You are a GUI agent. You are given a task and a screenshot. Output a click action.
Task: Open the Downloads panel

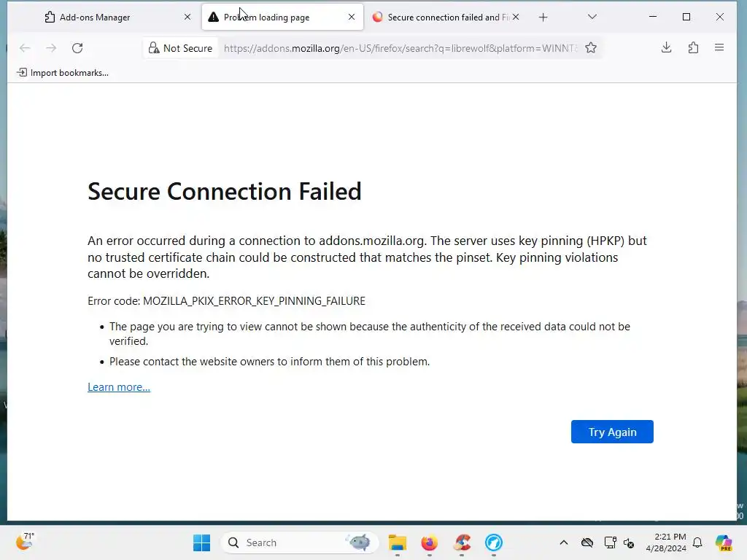click(x=666, y=48)
